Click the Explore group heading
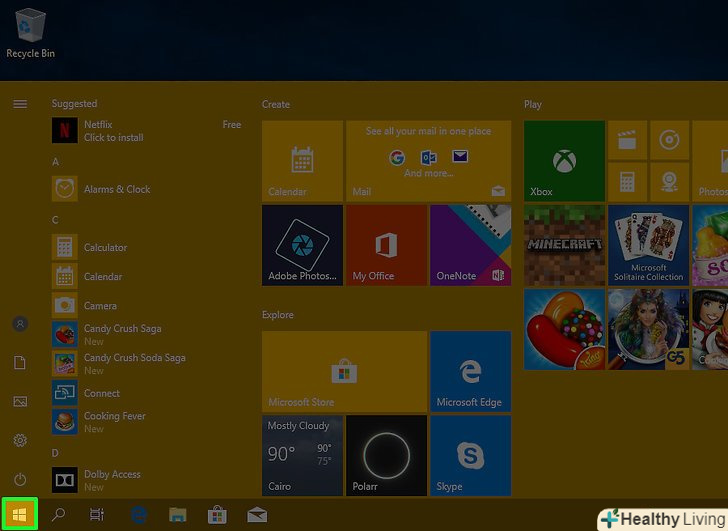Viewport: 728px width, 531px height. [278, 315]
